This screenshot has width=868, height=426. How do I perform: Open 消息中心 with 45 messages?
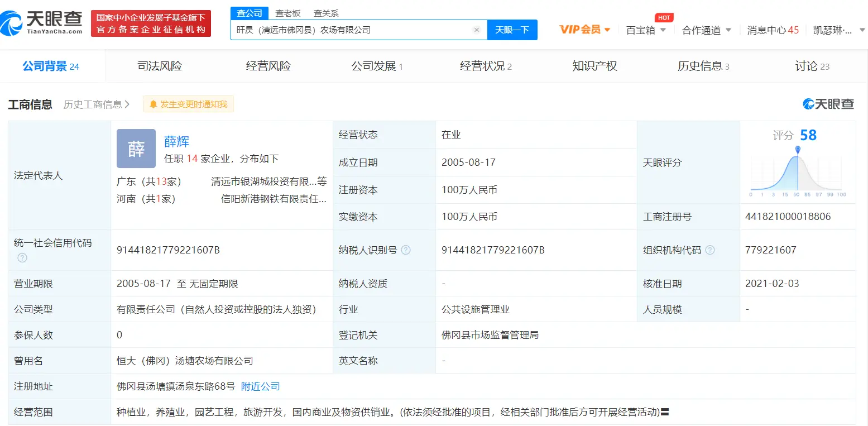[x=773, y=30]
